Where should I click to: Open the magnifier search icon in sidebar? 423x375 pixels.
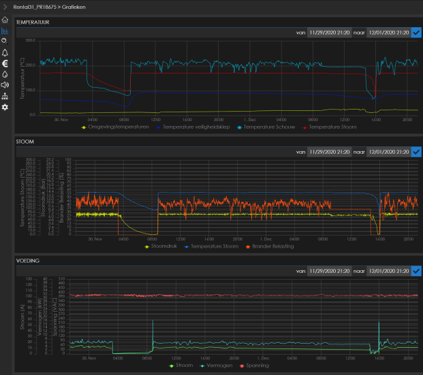pyautogui.click(x=5, y=41)
